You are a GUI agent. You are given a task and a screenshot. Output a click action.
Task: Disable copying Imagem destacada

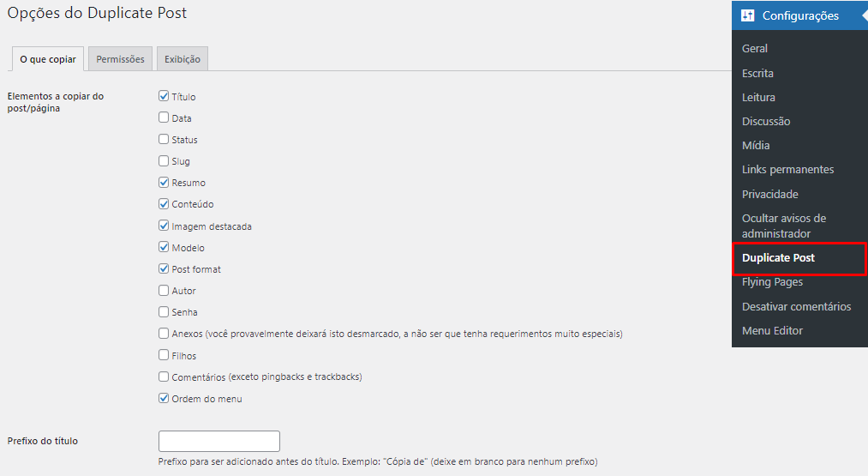(x=164, y=226)
